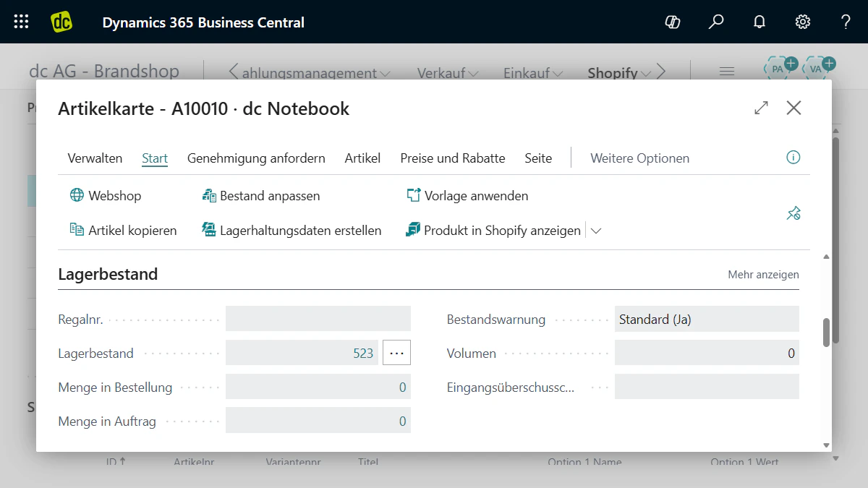Click the Volumen input field

point(707,353)
